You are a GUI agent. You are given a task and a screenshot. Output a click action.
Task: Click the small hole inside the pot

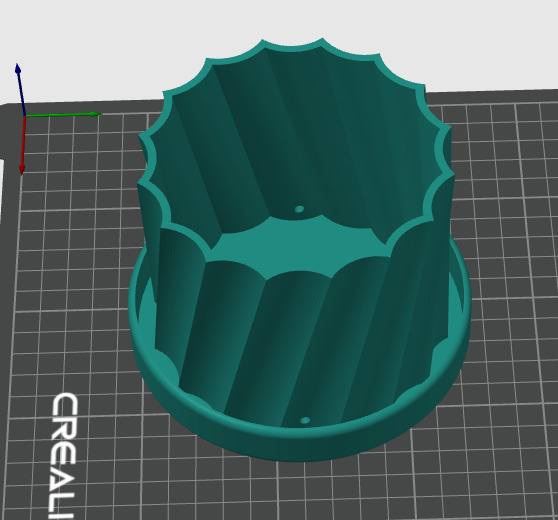[x=299, y=209]
